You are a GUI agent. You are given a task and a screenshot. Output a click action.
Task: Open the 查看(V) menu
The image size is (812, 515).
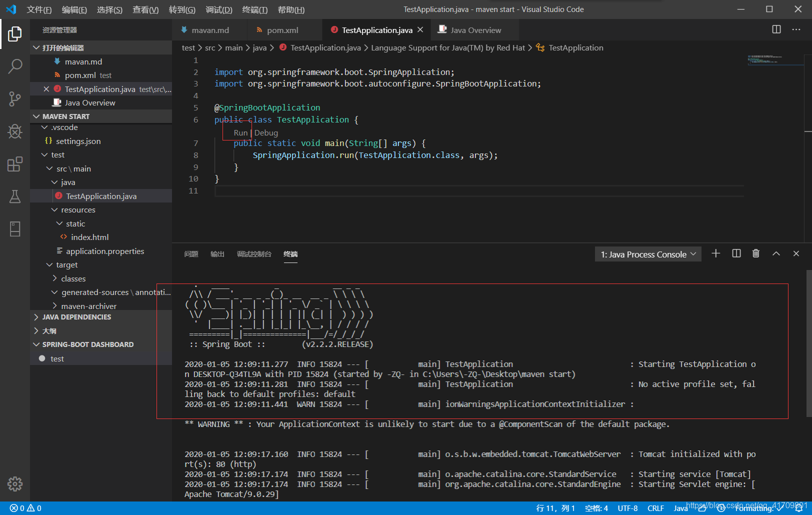point(145,9)
